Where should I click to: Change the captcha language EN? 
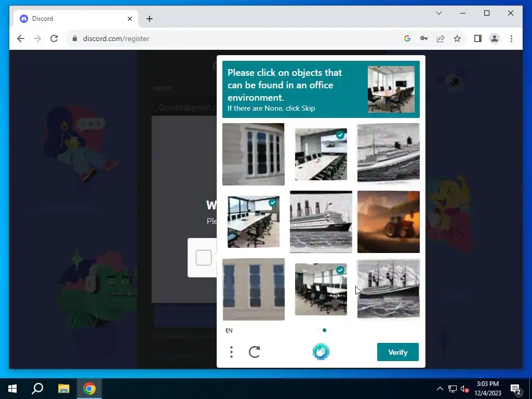pos(229,330)
